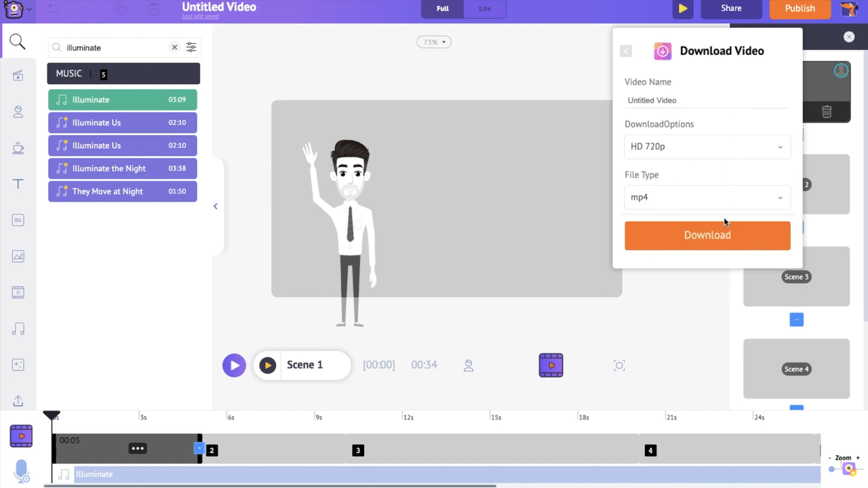Click the camera focus icon below canvas
The height and width of the screenshot is (488, 868).
click(x=619, y=365)
